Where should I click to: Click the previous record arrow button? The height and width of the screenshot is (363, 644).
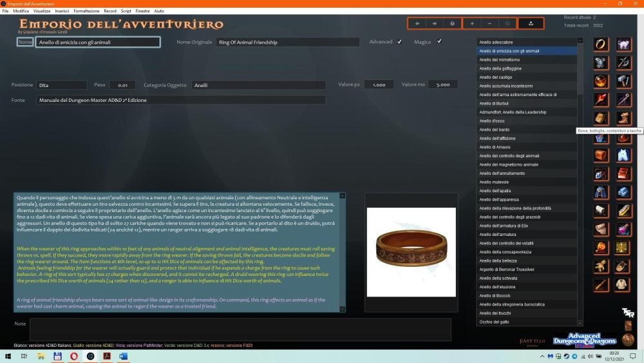point(417,24)
